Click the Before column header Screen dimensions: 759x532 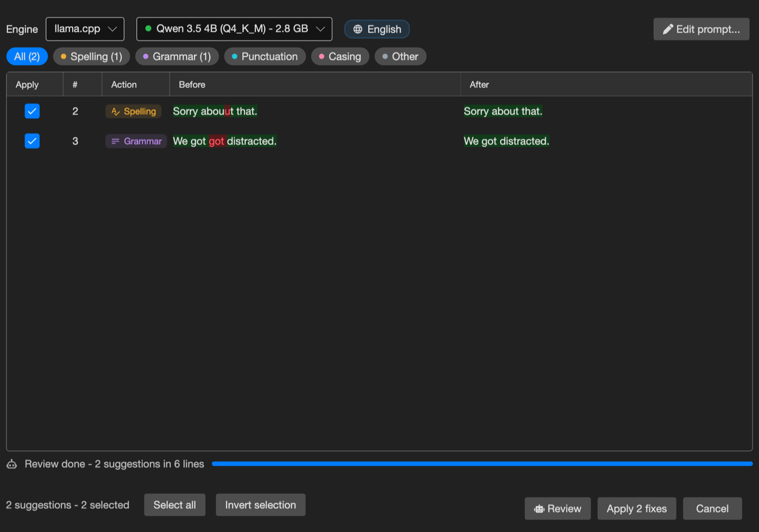pyautogui.click(x=192, y=85)
